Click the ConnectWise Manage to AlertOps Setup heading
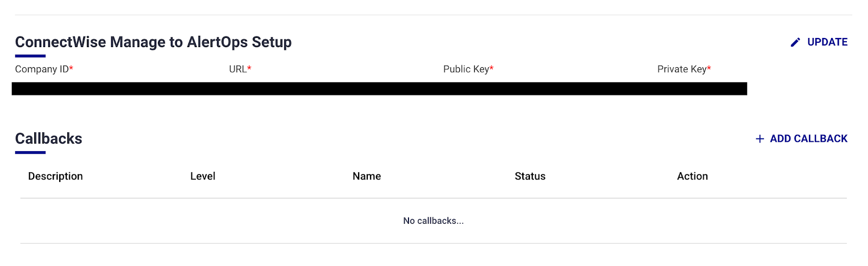The height and width of the screenshot is (266, 868). click(154, 42)
